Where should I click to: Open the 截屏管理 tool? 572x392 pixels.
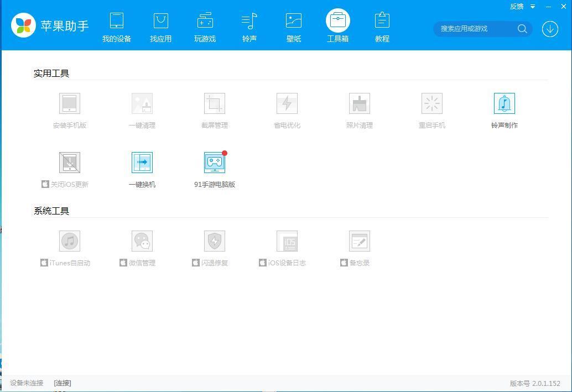pyautogui.click(x=215, y=103)
